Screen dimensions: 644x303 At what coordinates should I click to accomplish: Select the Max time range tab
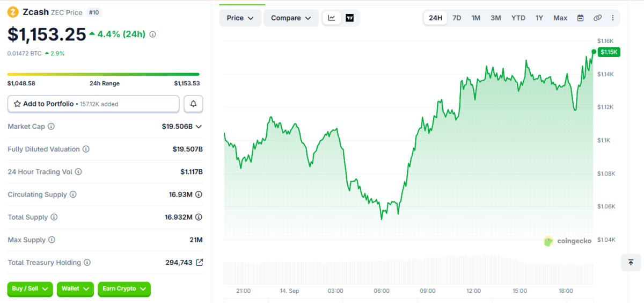[560, 18]
